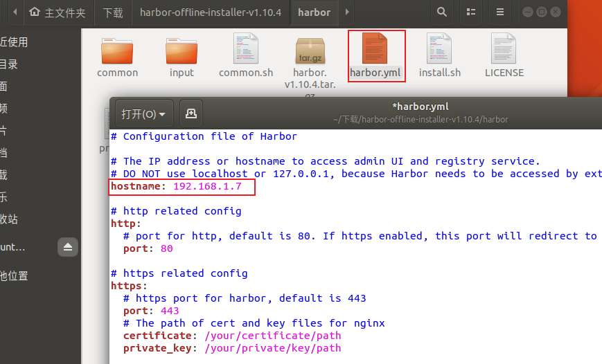Viewport: 602px width, 364px height.
Task: Minimize the file manager window
Action: pos(528,12)
